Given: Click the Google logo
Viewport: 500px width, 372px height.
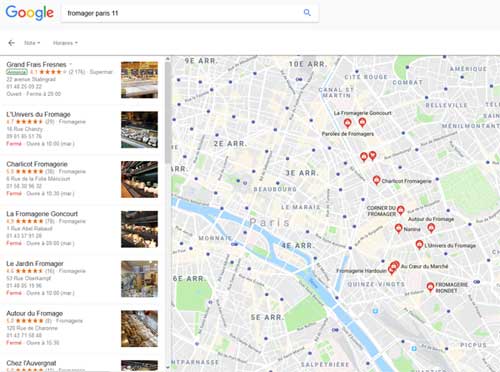Looking at the screenshot, I should pos(29,13).
